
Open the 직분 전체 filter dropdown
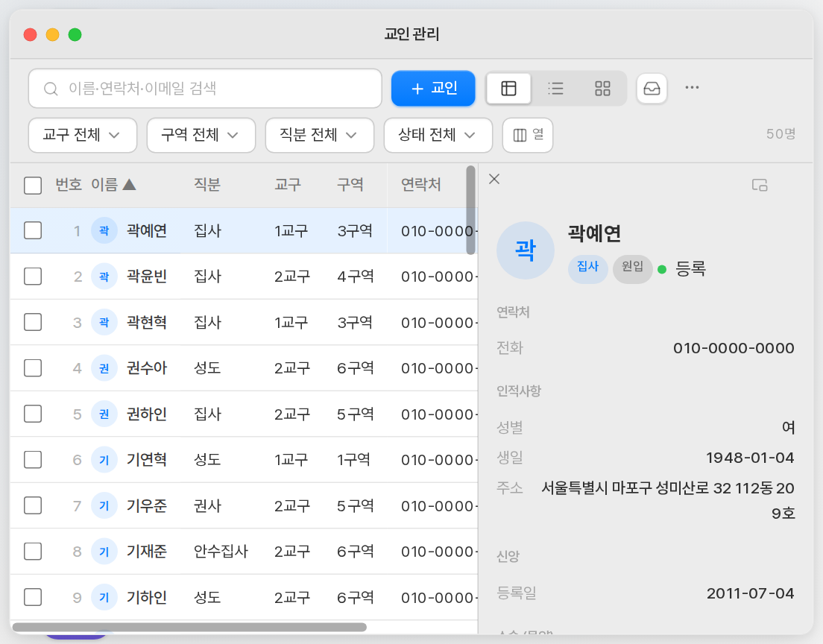320,136
